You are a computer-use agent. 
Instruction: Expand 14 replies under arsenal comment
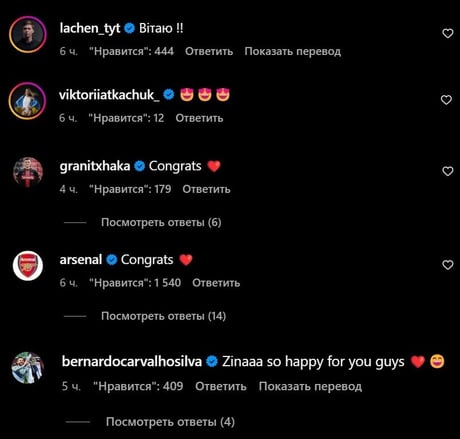(x=163, y=316)
